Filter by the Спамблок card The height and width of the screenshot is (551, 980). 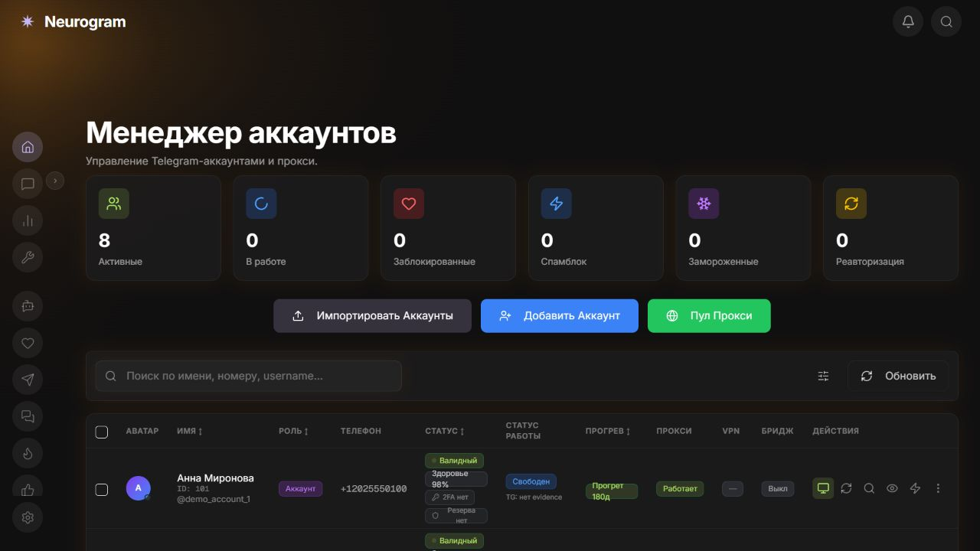pyautogui.click(x=596, y=228)
